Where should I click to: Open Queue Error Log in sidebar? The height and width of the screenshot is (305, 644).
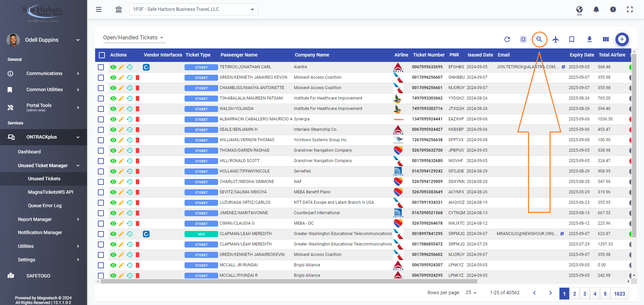coord(45,205)
